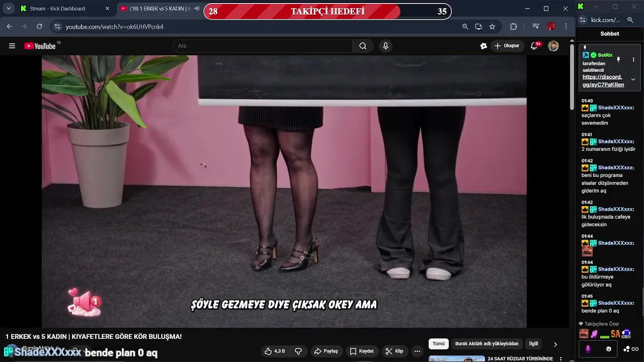Click the main video player frame
The width and height of the screenshot is (644, 362).
(284, 192)
